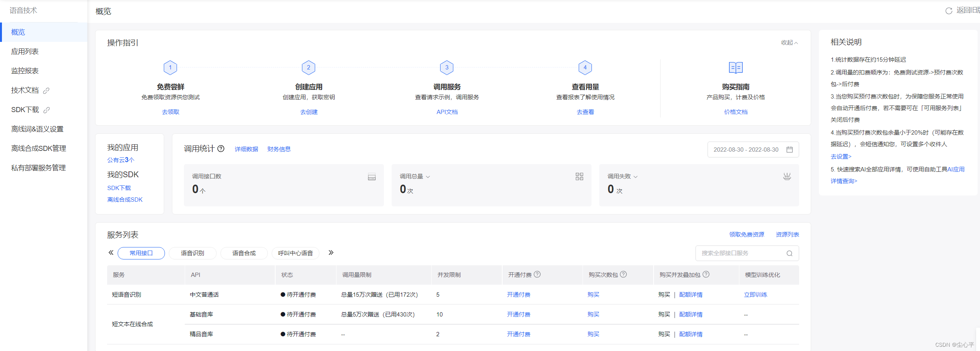Open 资源列表 link
This screenshot has height=351, width=980.
(x=787, y=235)
